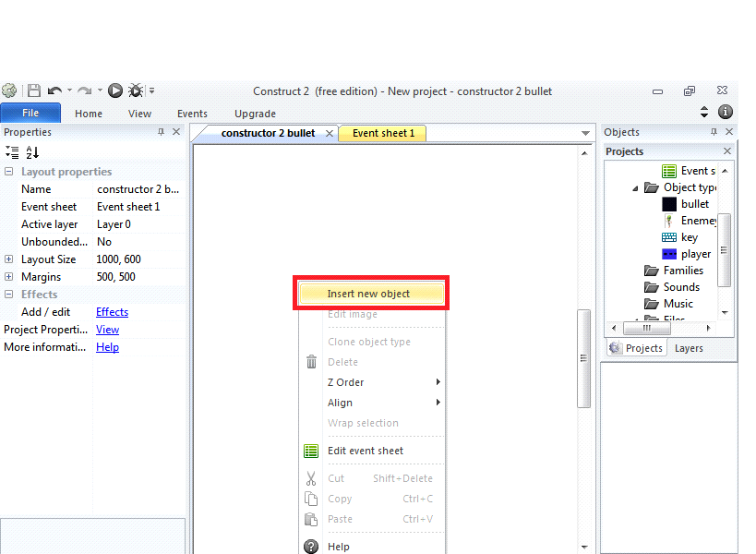Collapse the Object types folder
Image resolution: width=756 pixels, height=554 pixels.
633,187
